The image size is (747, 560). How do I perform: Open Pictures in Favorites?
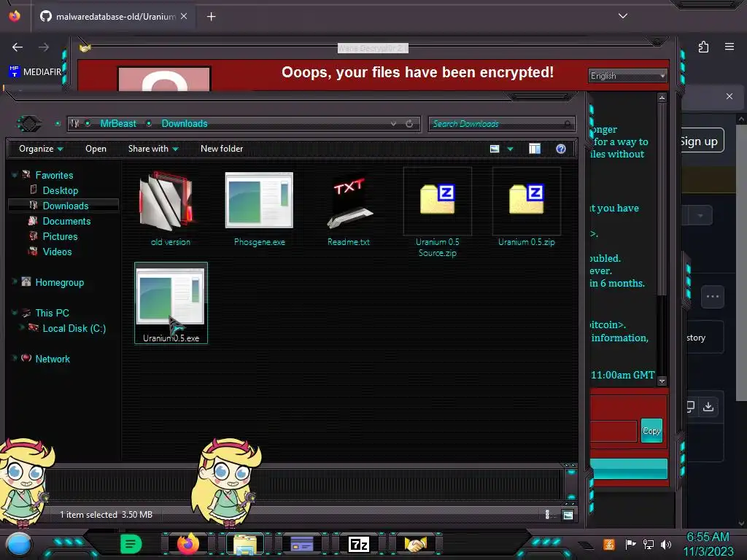tap(60, 236)
